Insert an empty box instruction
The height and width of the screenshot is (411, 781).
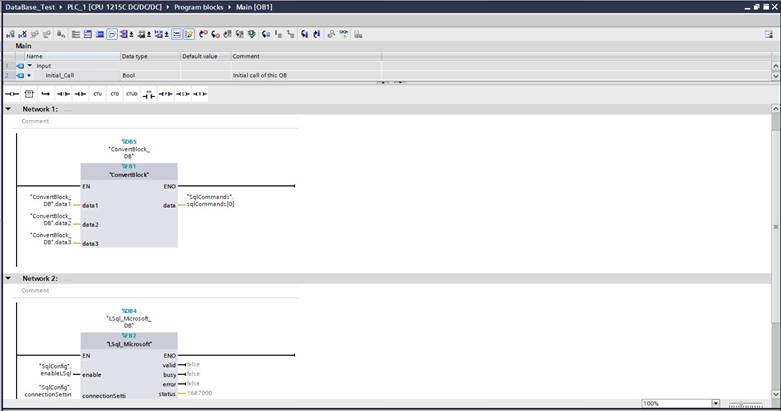[x=29, y=94]
